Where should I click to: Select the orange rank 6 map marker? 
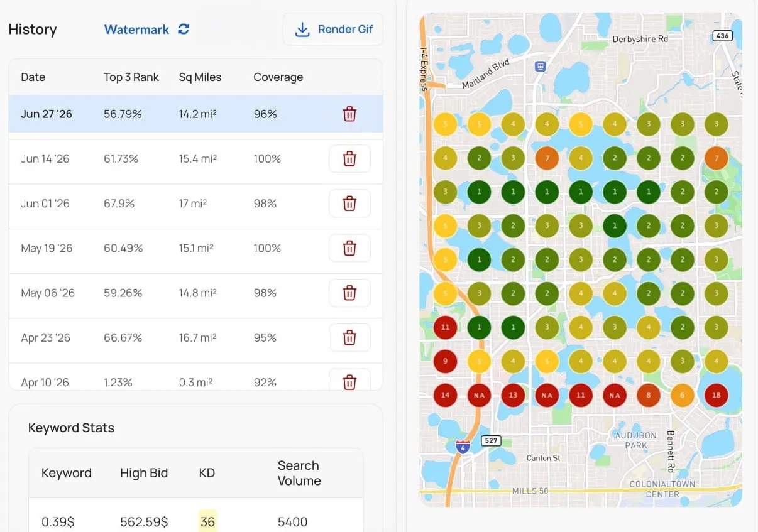(683, 395)
